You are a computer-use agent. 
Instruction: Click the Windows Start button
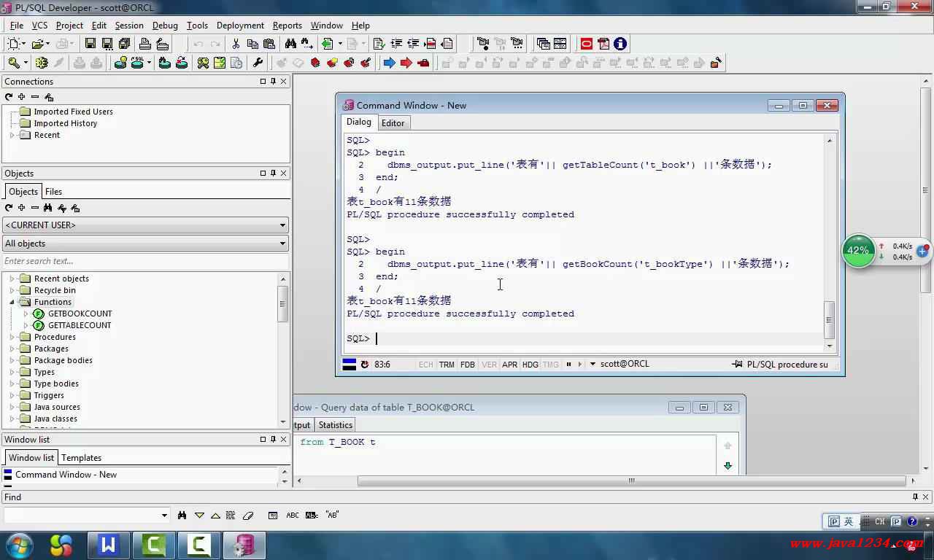coord(19,545)
